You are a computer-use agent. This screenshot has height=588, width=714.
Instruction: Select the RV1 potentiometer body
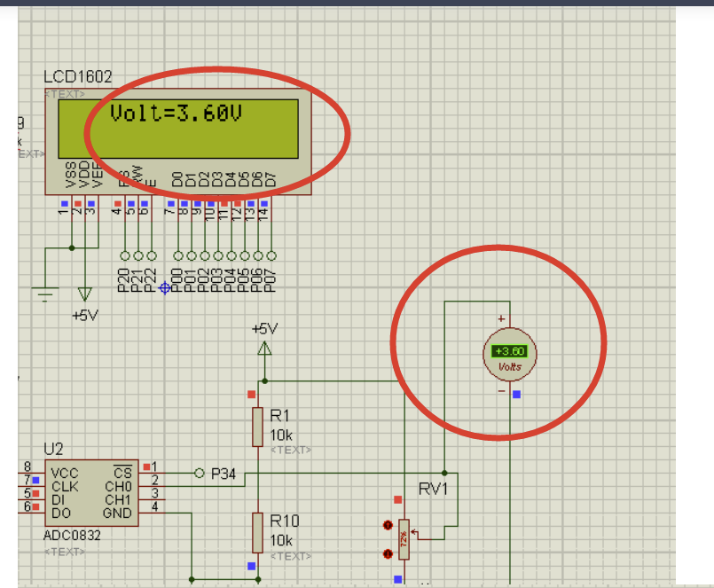404,539
